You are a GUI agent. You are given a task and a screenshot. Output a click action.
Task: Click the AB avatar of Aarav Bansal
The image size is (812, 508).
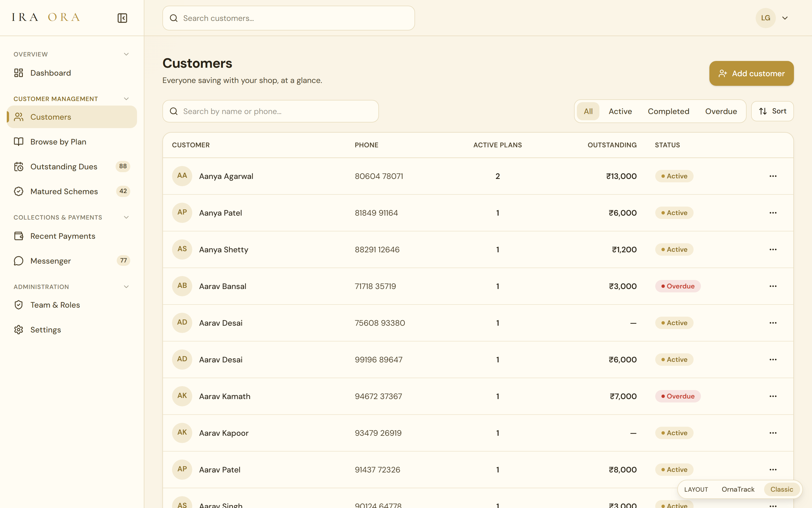[182, 286]
